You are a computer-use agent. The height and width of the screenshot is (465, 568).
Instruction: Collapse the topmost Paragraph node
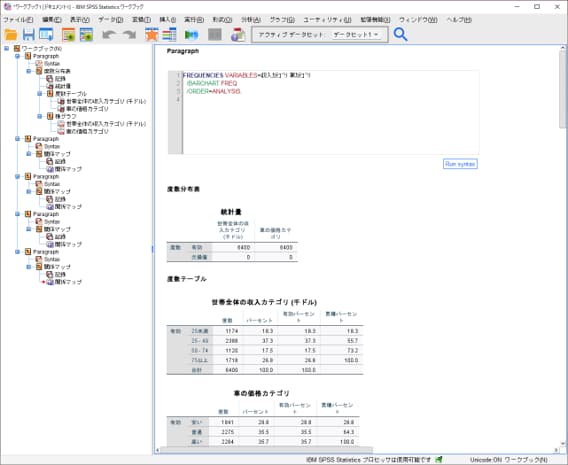click(17, 56)
